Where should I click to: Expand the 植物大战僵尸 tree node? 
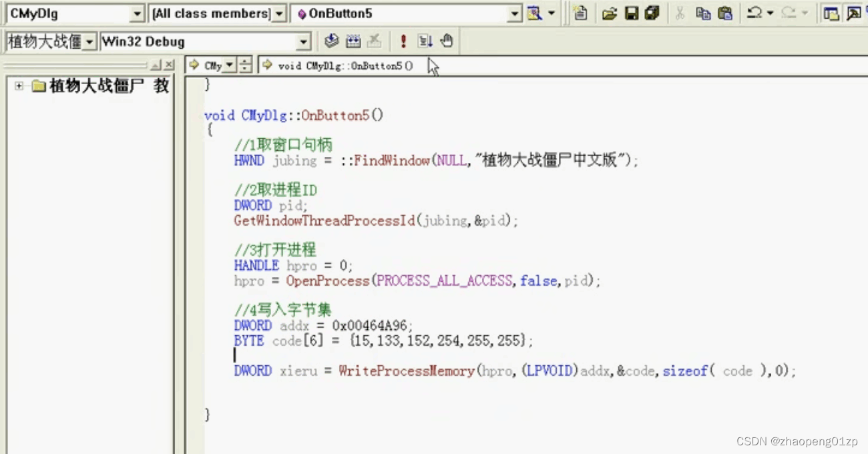coord(19,86)
